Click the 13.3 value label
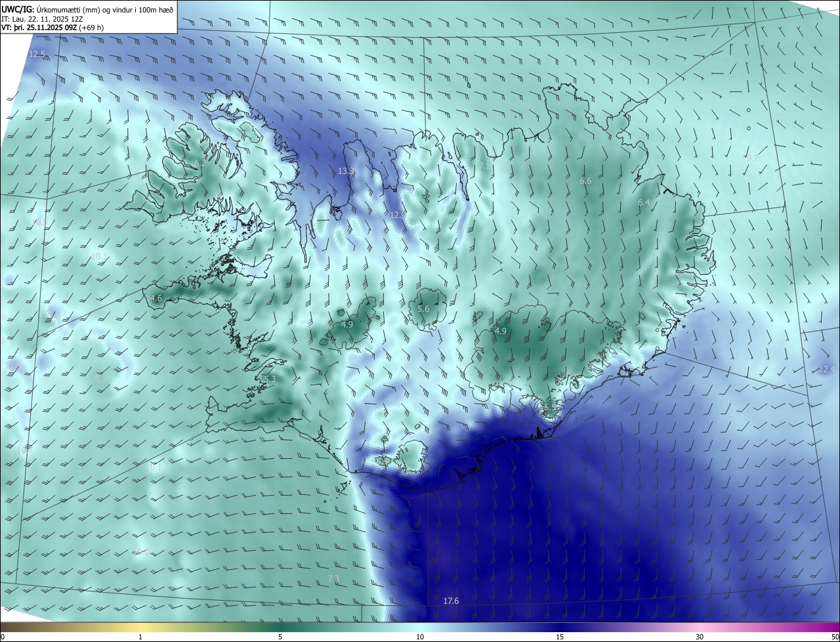This screenshot has width=840, height=642. (346, 171)
